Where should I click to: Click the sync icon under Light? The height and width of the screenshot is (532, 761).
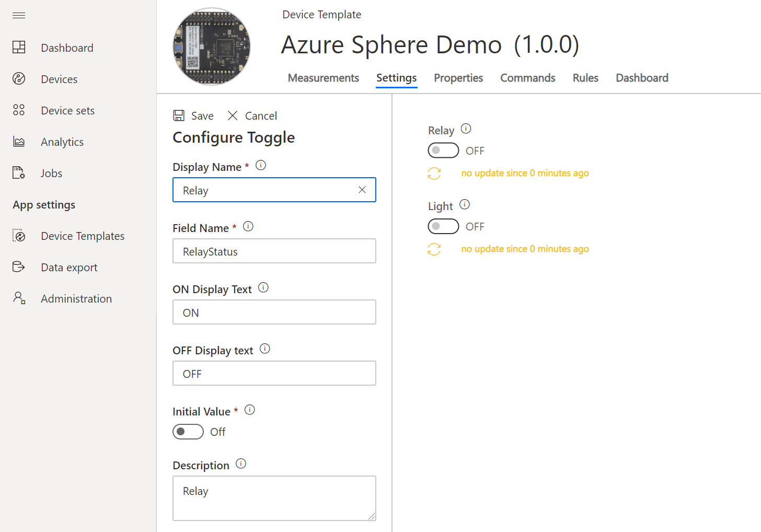pos(434,249)
